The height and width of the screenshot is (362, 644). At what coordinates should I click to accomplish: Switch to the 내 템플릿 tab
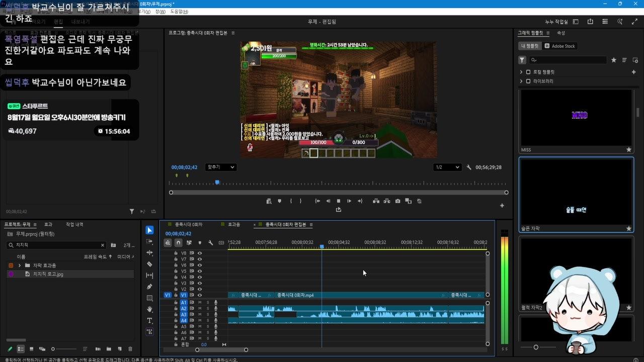tap(529, 46)
